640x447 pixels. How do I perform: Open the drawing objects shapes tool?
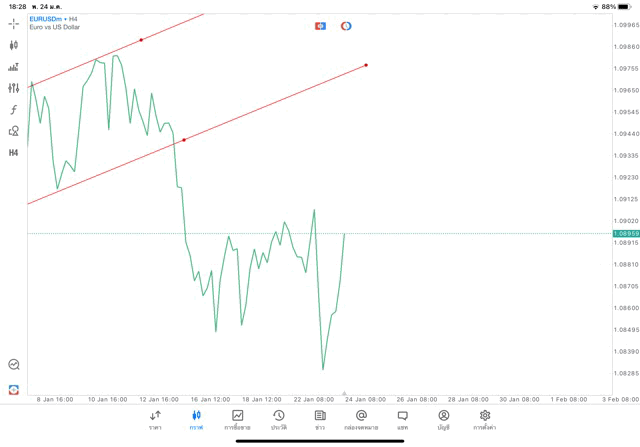click(13, 131)
